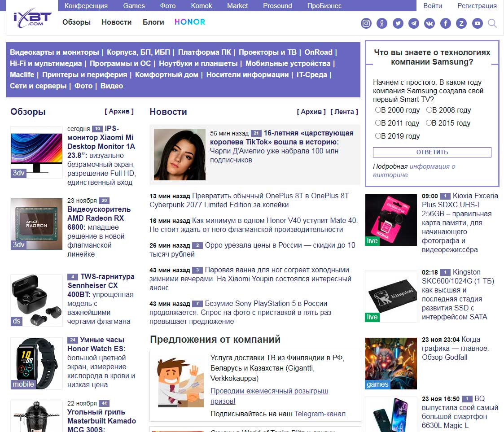This screenshot has width=504, height=432.
Task: Open 'информация о викторине' link
Action: coord(414,170)
